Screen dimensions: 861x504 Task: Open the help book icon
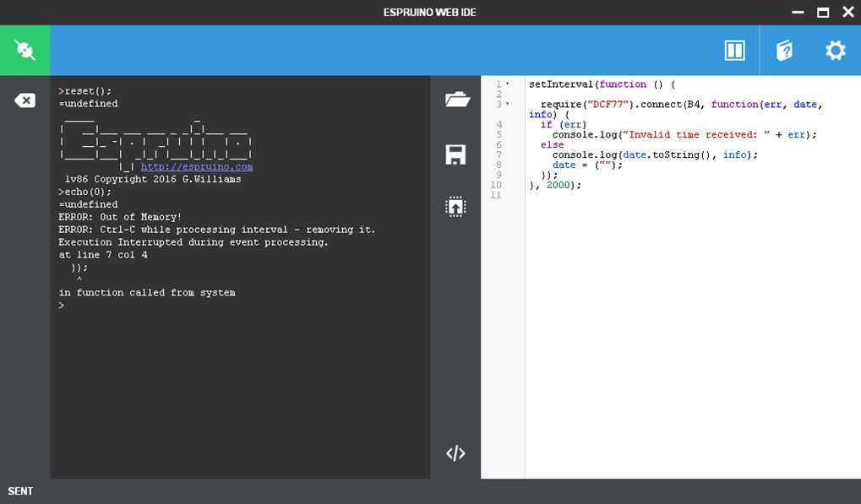784,51
